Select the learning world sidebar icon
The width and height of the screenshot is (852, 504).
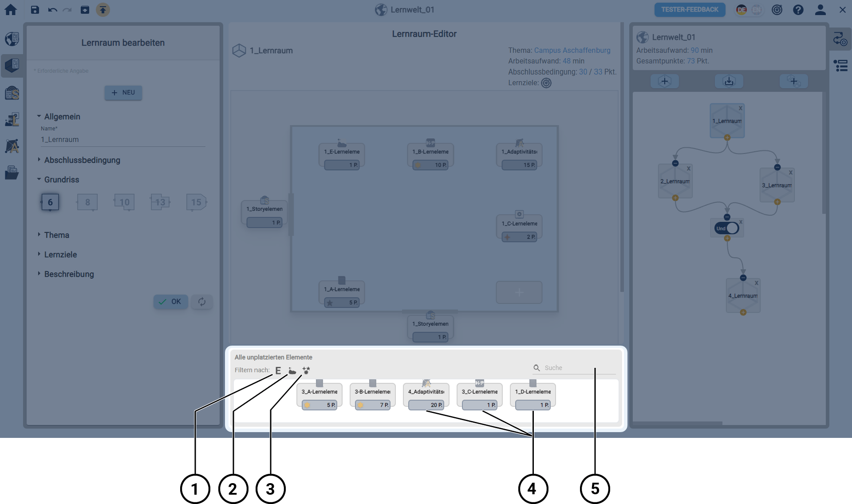[12, 39]
